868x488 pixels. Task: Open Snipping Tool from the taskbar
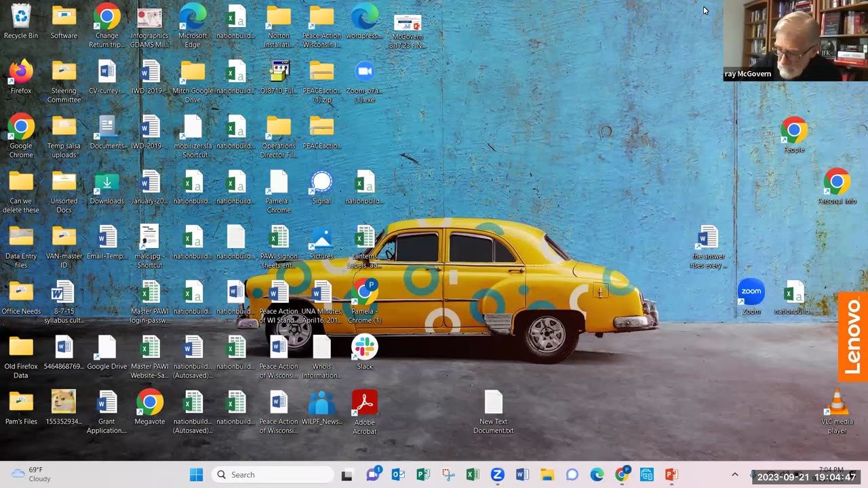(x=448, y=474)
